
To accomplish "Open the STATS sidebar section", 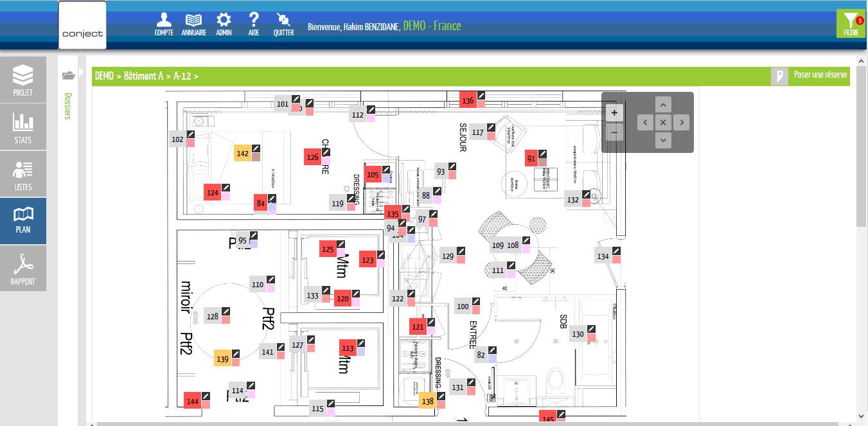I will pos(23,127).
